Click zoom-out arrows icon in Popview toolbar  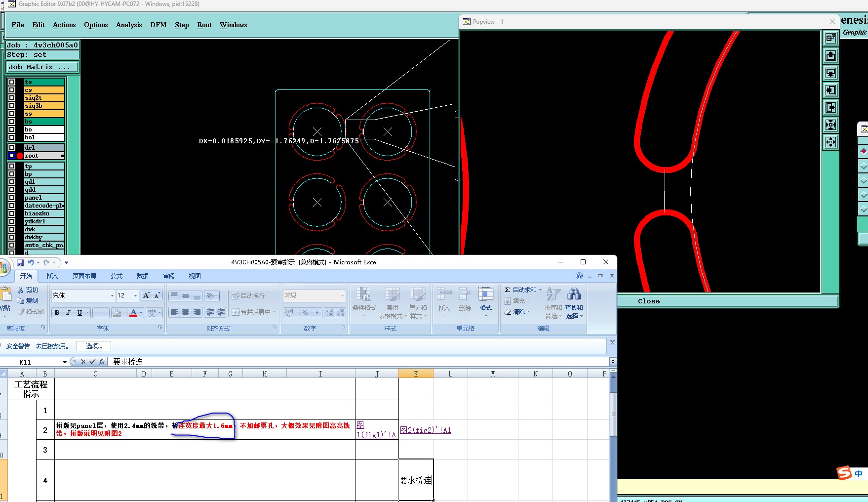[x=831, y=142]
